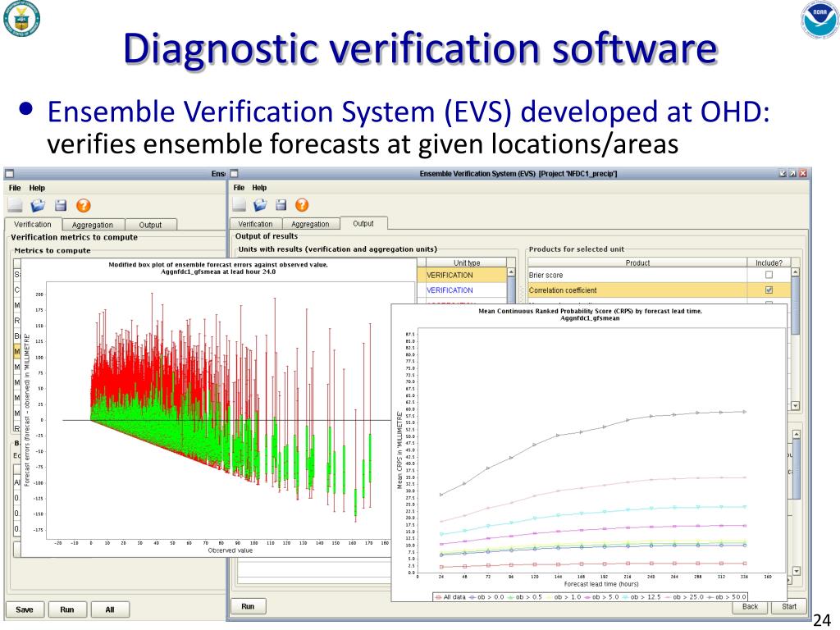Select the Correlation coefficient product row

(659, 290)
